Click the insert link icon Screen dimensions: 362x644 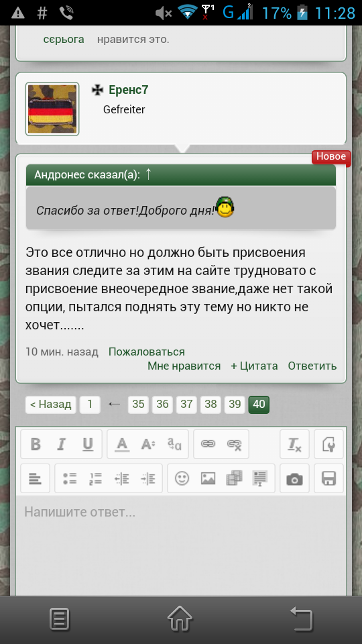coord(208,444)
